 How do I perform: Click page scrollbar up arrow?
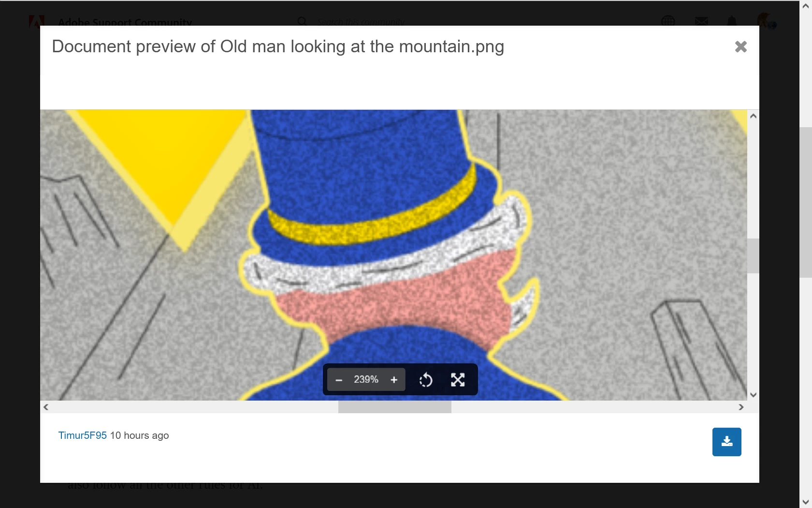click(x=806, y=6)
